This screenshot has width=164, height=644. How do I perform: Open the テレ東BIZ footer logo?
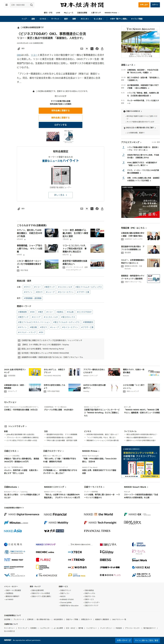[43, 560]
